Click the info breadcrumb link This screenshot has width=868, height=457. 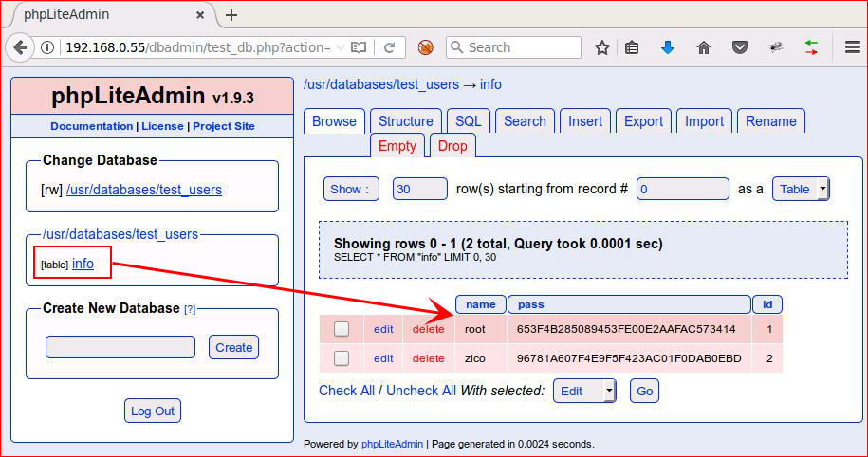coord(490,84)
